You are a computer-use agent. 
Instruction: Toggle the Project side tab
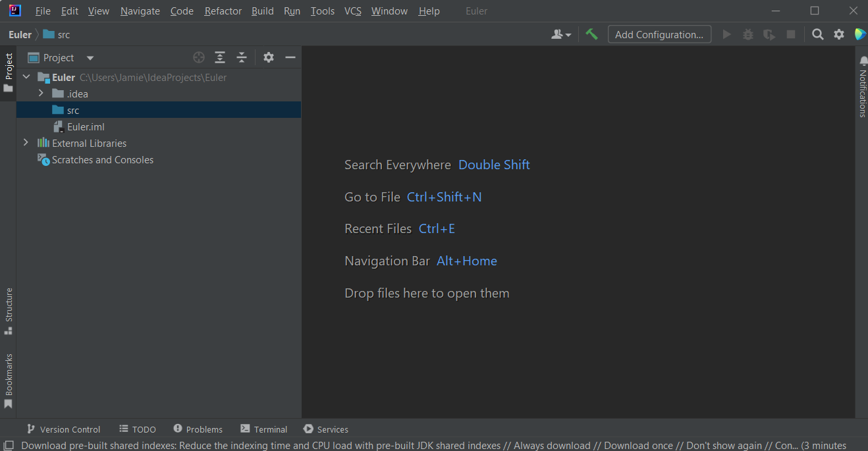pyautogui.click(x=9, y=73)
